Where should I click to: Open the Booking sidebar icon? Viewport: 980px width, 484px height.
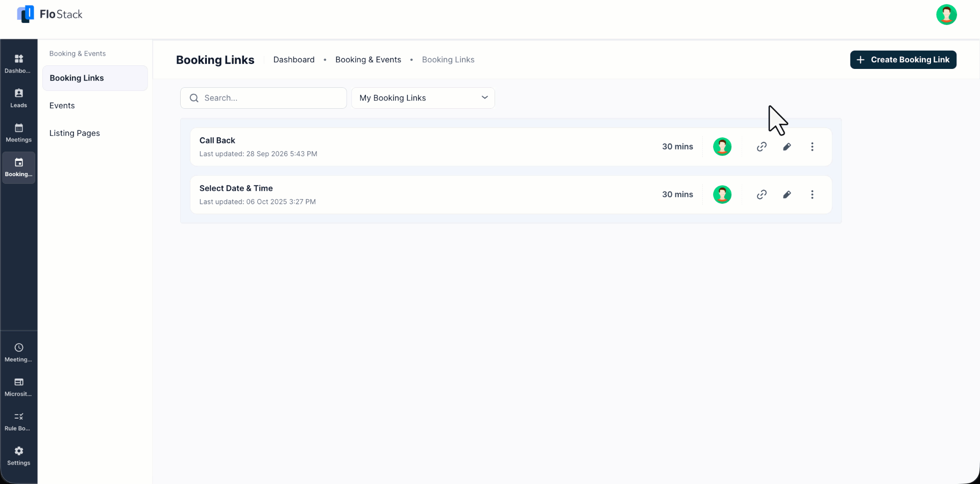point(18,167)
